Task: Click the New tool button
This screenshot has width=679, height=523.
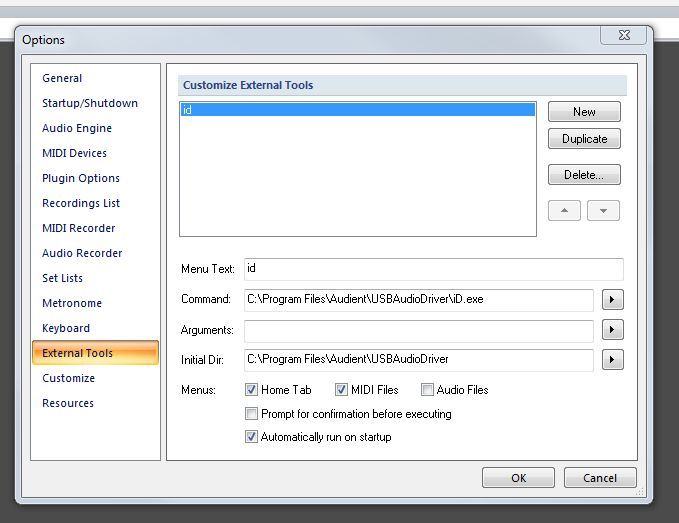Action: click(x=584, y=112)
